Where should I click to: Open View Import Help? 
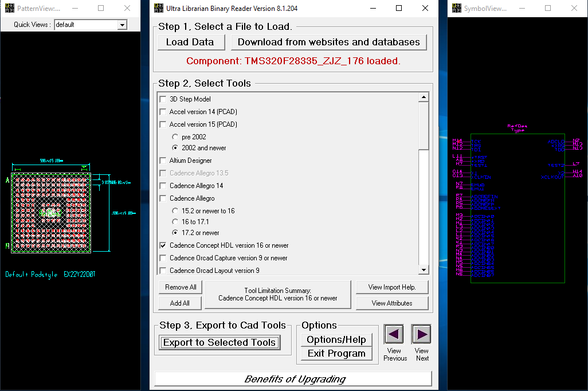point(392,287)
